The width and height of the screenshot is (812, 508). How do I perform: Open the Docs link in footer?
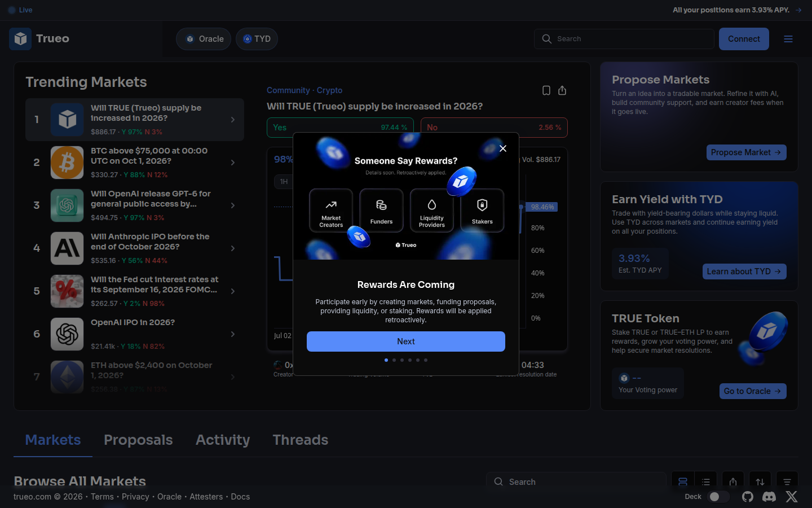tap(240, 497)
